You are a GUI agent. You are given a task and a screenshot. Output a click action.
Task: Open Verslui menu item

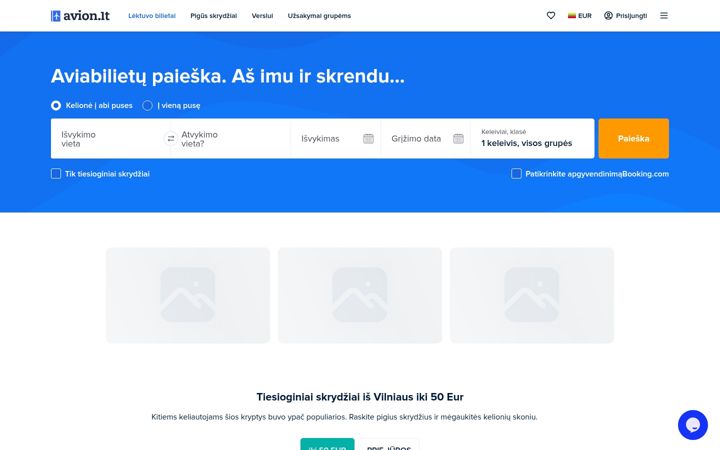point(262,16)
